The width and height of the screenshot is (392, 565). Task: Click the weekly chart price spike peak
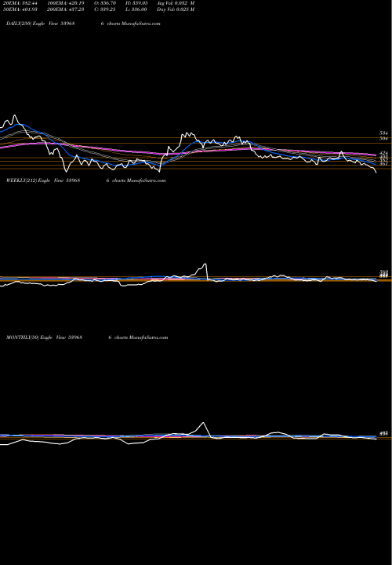point(205,264)
